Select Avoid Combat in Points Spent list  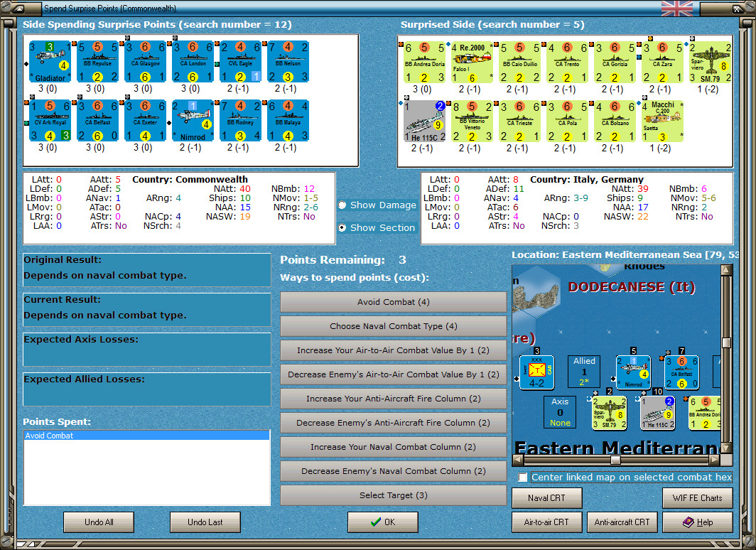point(146,436)
